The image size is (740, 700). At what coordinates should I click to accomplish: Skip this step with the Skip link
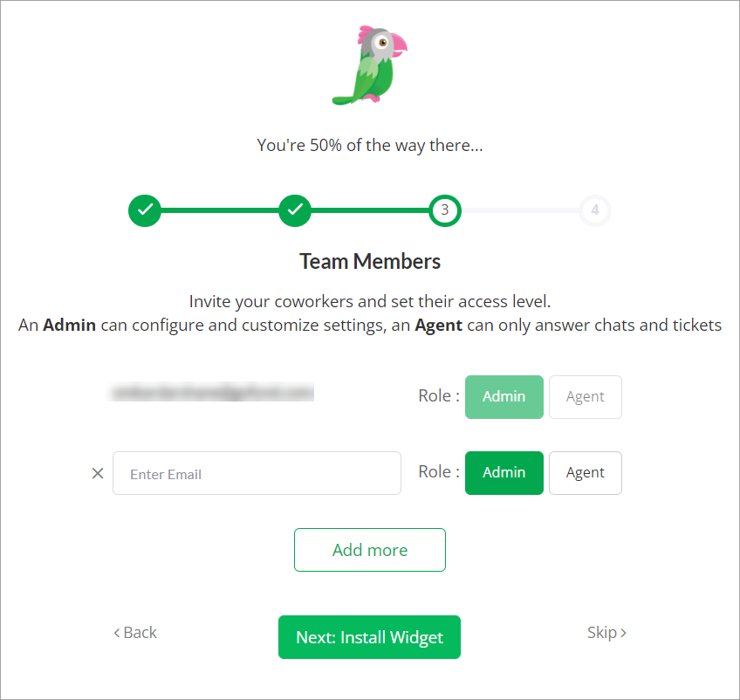(x=606, y=633)
